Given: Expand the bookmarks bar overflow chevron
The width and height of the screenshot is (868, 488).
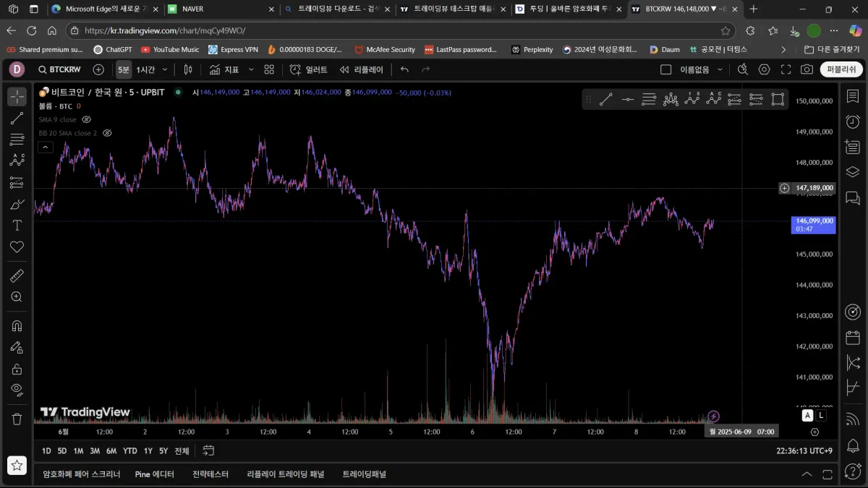Looking at the screenshot, I should (x=783, y=49).
